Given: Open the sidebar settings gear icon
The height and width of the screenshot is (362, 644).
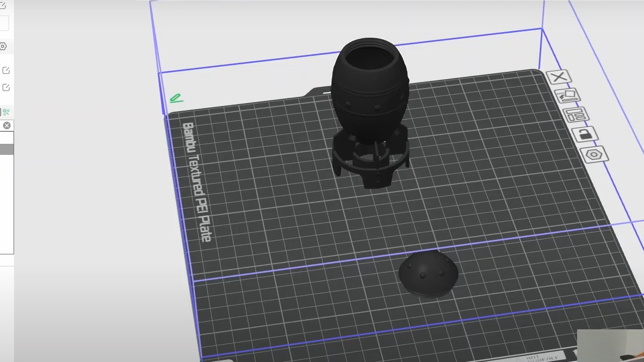Looking at the screenshot, I should (3, 47).
